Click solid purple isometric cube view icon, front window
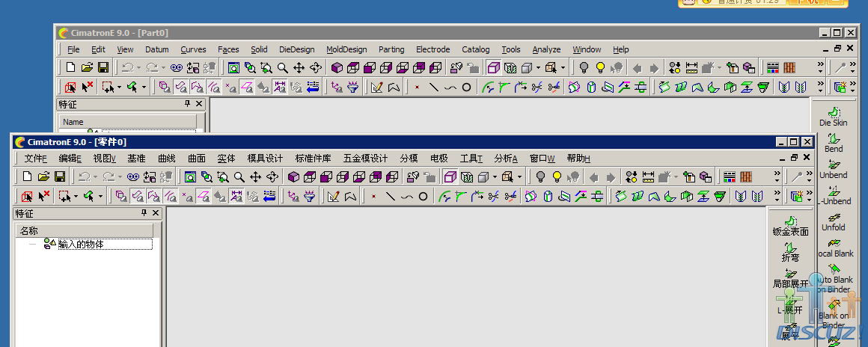Screen dimensions: 868x347 294,177
